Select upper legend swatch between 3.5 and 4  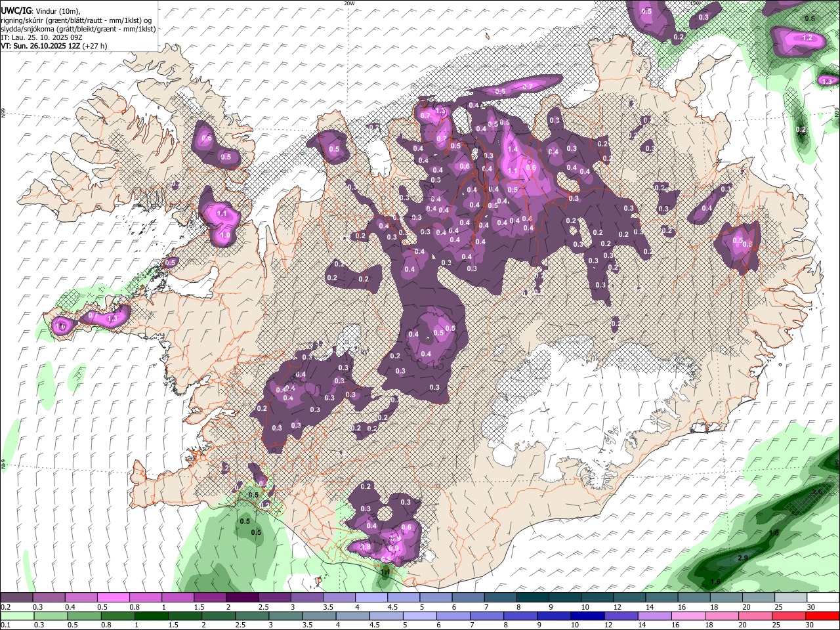[x=339, y=598]
